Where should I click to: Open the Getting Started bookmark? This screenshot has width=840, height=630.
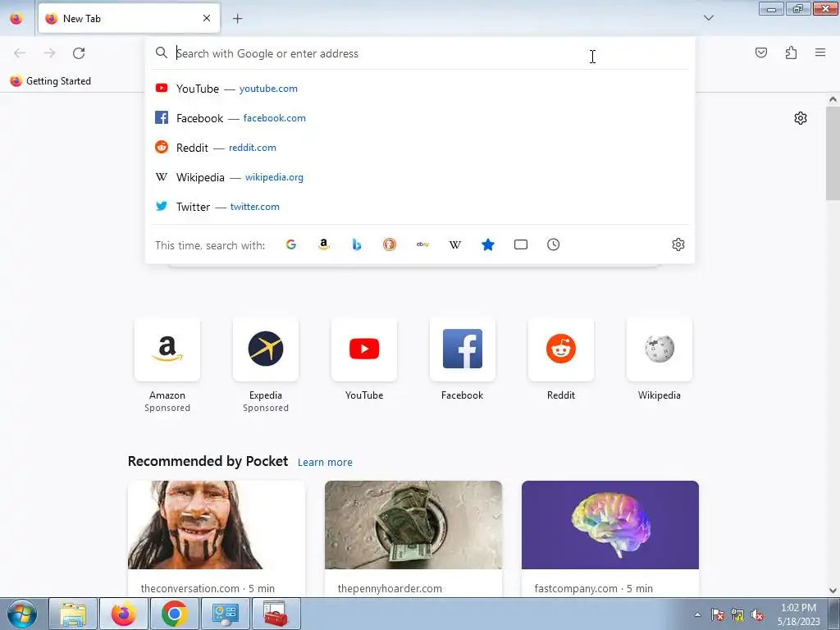pyautogui.click(x=50, y=81)
